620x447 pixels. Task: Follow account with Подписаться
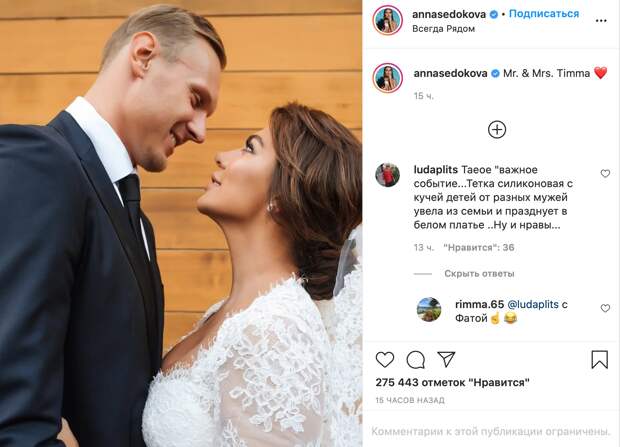pyautogui.click(x=544, y=14)
